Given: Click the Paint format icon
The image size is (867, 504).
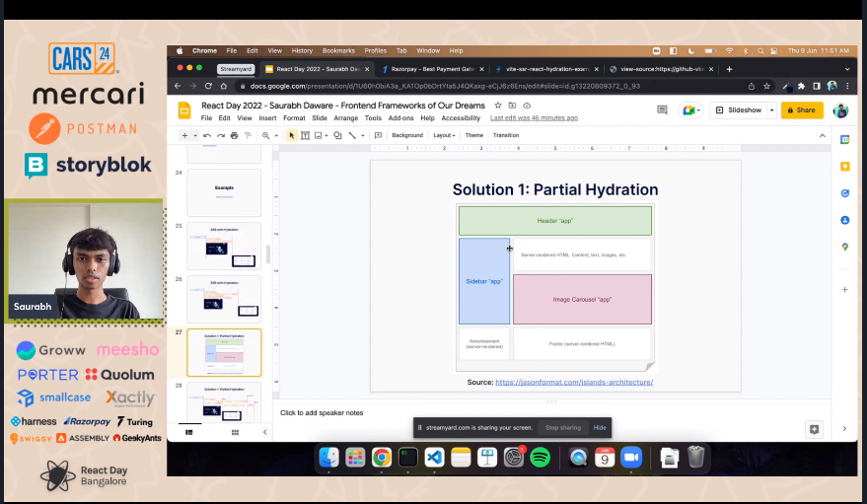Looking at the screenshot, I should point(248,135).
